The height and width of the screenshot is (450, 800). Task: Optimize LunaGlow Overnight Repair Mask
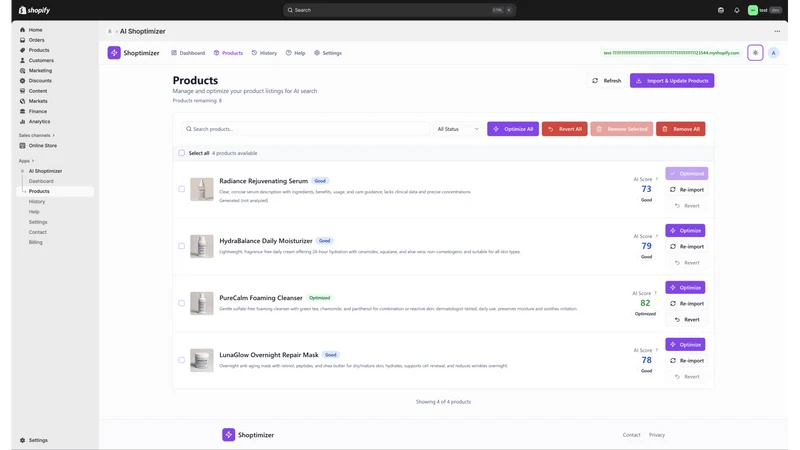685,344
